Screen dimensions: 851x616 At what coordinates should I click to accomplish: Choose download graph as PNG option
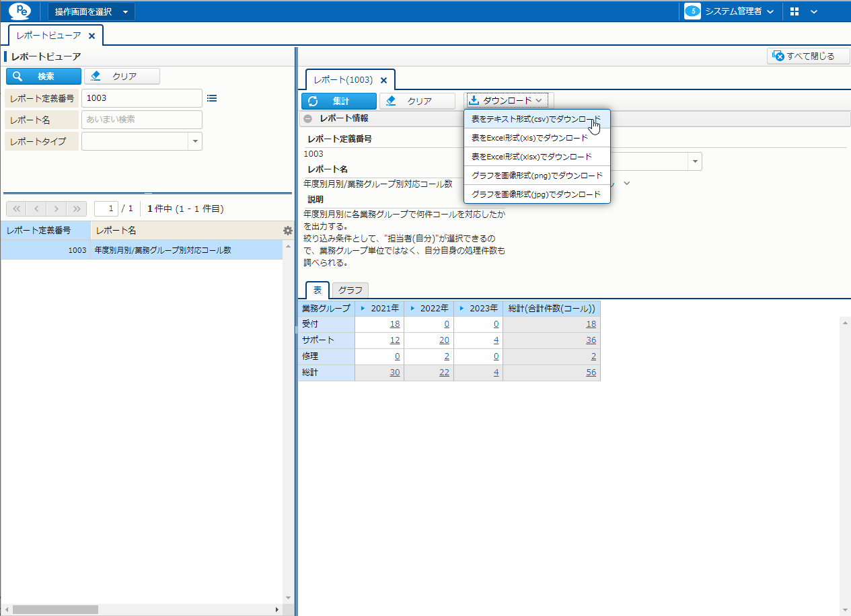[537, 176]
